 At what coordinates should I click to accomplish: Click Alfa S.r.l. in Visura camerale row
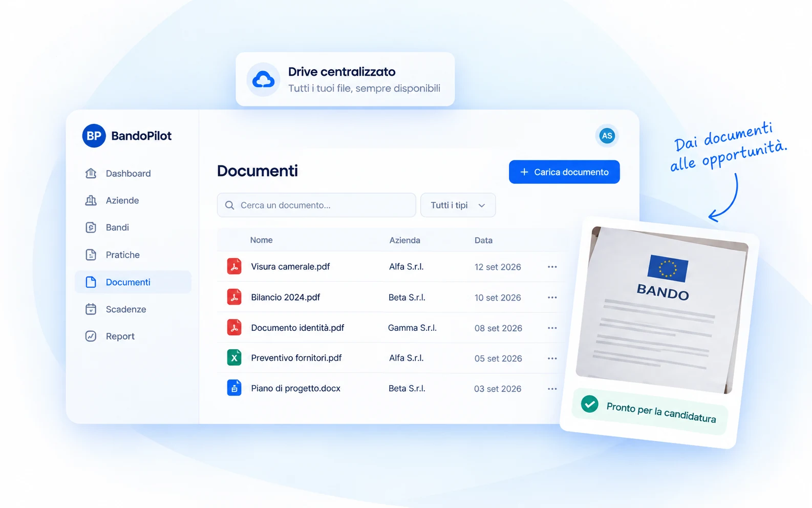pyautogui.click(x=407, y=267)
